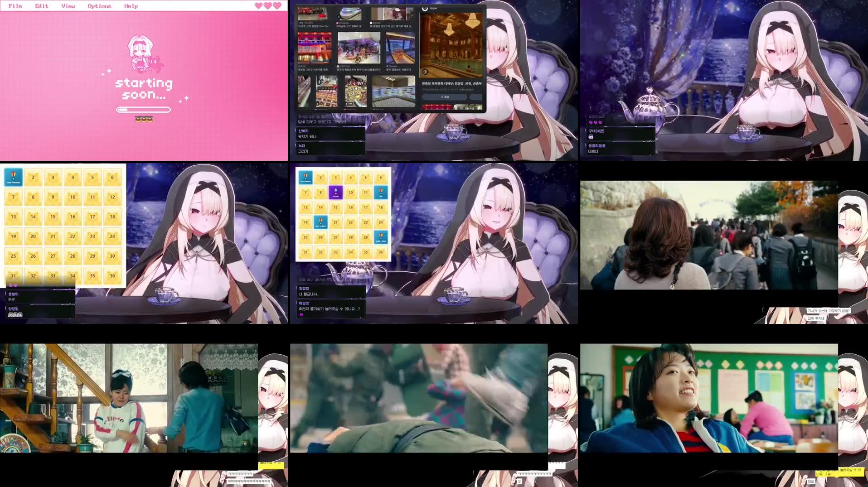Image resolution: width=868 pixels, height=487 pixels.
Task: Open the blue-lit hallway search thumbnail
Action: [x=400, y=48]
